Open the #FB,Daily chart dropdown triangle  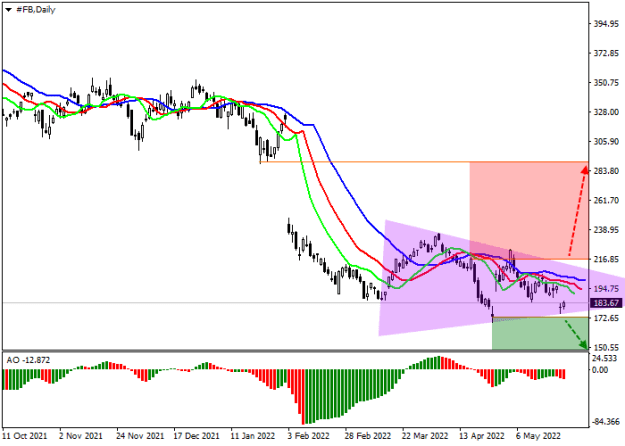pyautogui.click(x=8, y=10)
